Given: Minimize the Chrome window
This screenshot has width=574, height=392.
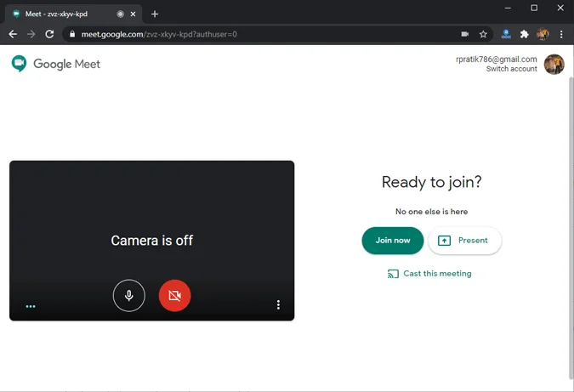Looking at the screenshot, I should 508,8.
